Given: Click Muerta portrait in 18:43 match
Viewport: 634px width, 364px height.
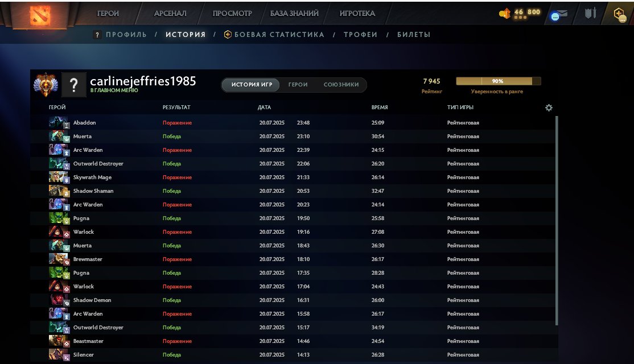Looking at the screenshot, I should [59, 246].
